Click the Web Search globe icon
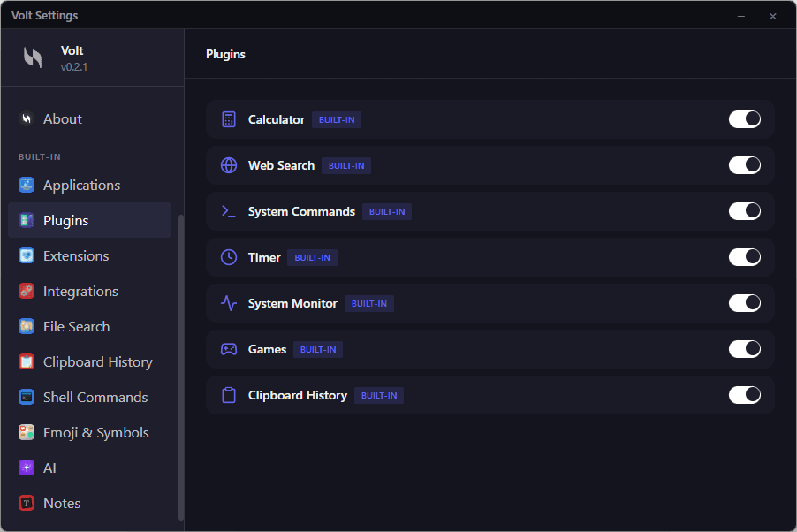Screen dimensions: 797x532 coord(229,165)
